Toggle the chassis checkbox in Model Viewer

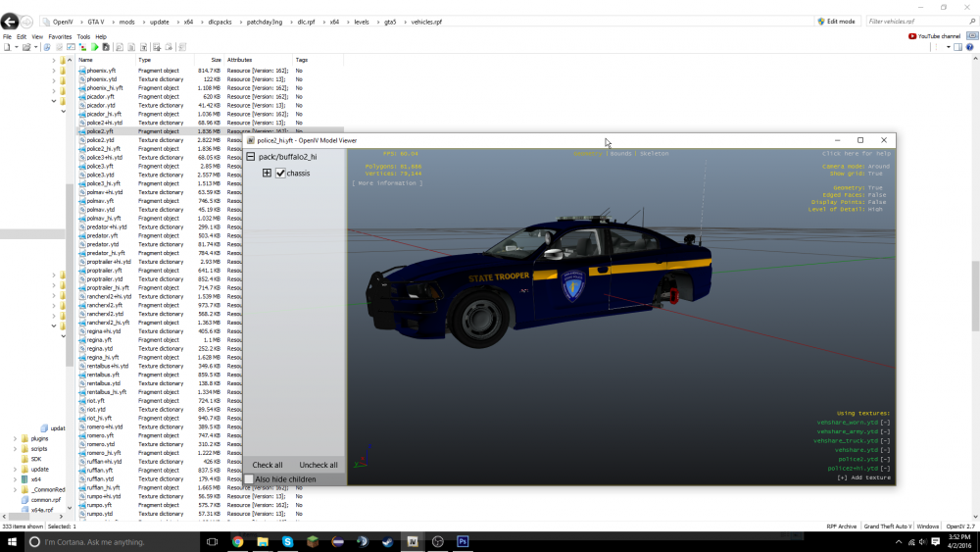click(280, 174)
